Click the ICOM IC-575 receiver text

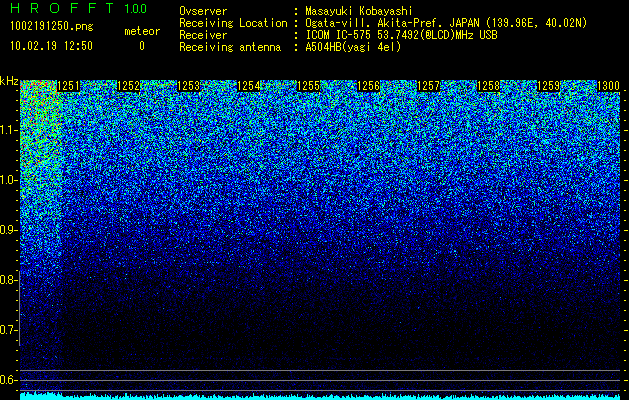pos(402,35)
